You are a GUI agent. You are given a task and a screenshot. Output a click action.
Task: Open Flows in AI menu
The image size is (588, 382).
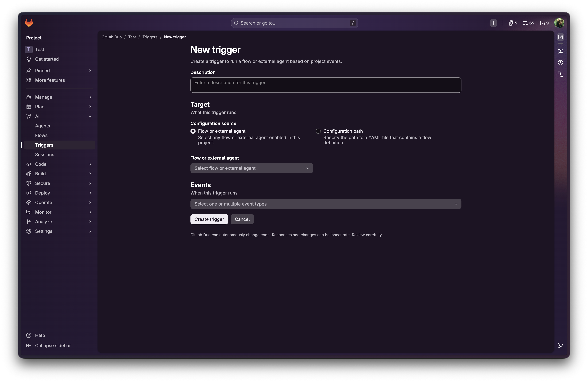click(59, 135)
